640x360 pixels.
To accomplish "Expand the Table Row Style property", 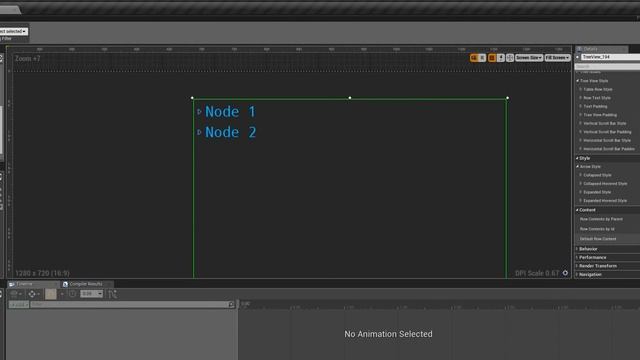I will pos(580,89).
